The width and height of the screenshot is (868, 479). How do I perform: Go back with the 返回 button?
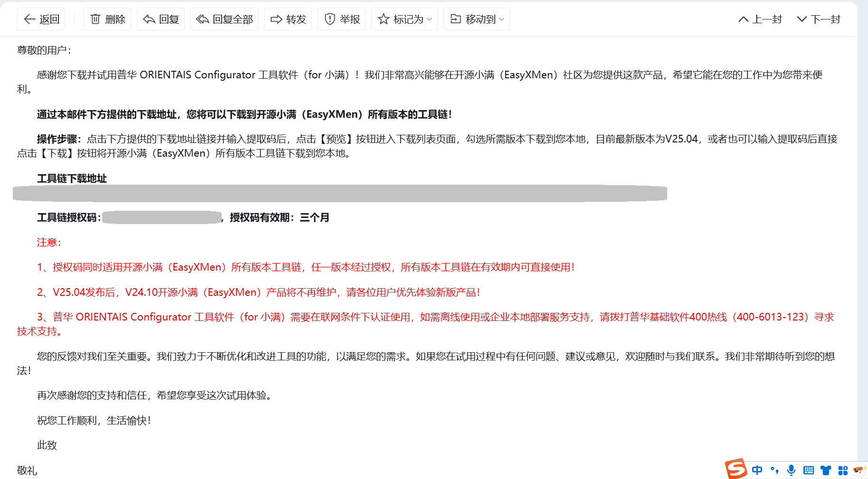coord(41,19)
